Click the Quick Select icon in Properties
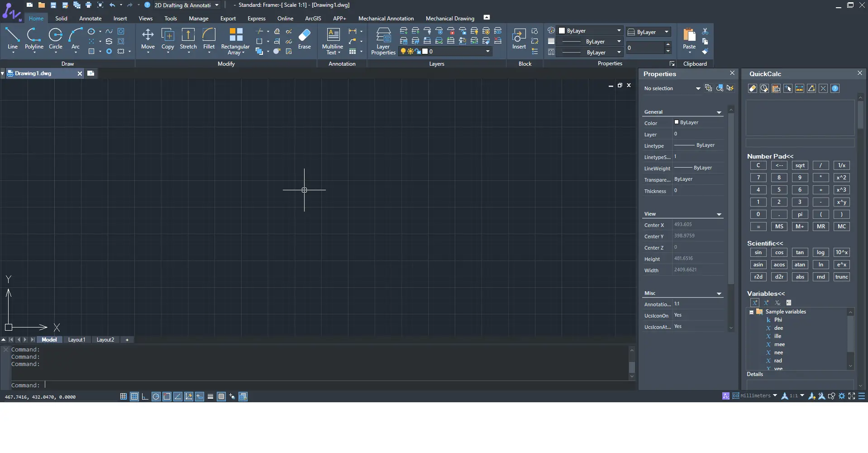 point(730,88)
